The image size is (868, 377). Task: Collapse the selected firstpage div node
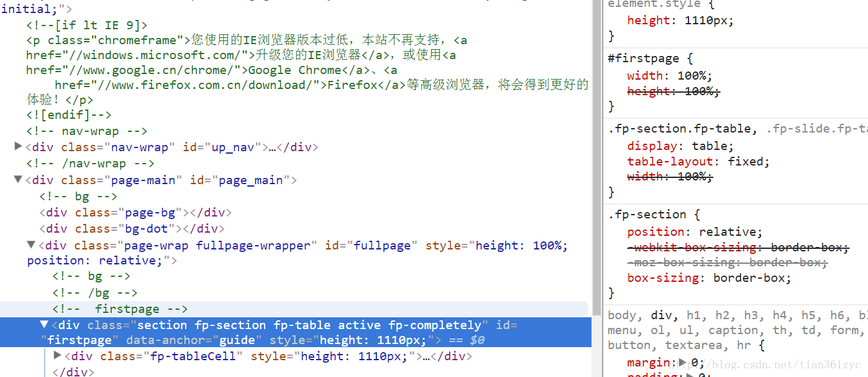coord(44,324)
